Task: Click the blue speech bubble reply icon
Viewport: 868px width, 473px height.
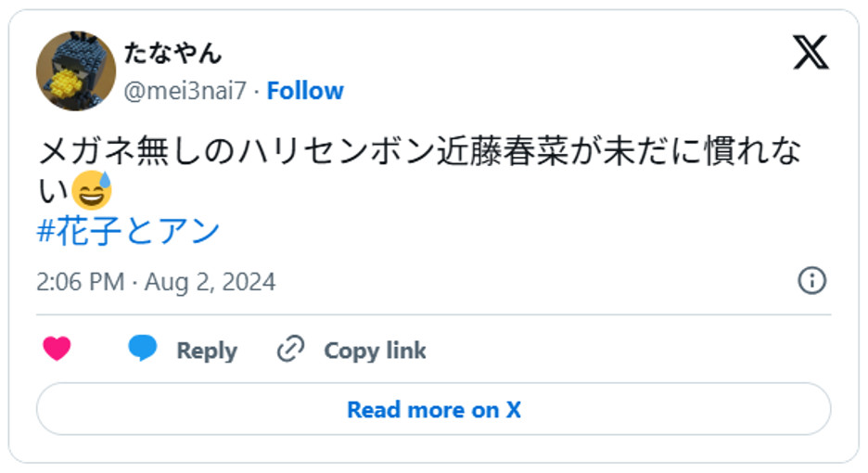Action: click(x=142, y=350)
